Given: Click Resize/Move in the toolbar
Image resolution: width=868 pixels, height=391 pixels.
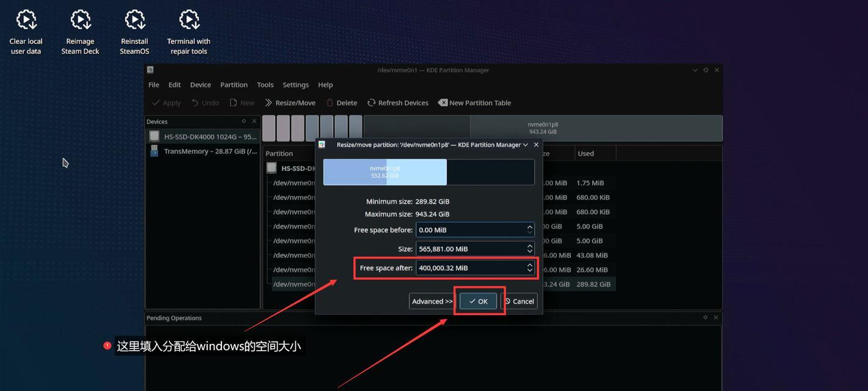Looking at the screenshot, I should click(290, 103).
